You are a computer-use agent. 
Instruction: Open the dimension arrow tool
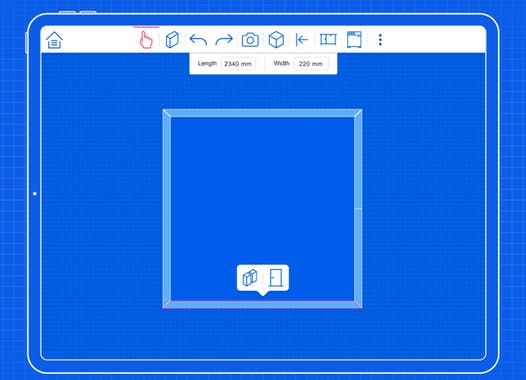click(302, 40)
